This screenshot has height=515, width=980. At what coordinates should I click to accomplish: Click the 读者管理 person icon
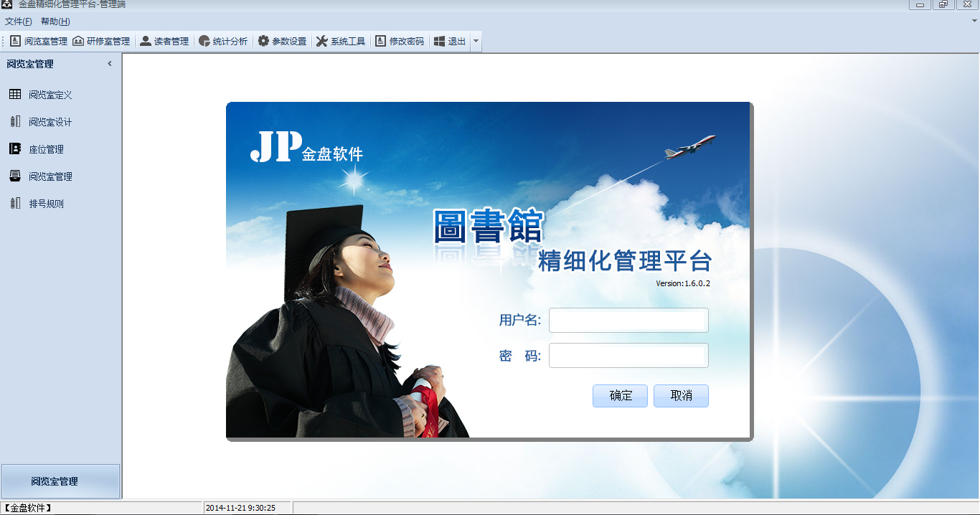click(146, 42)
